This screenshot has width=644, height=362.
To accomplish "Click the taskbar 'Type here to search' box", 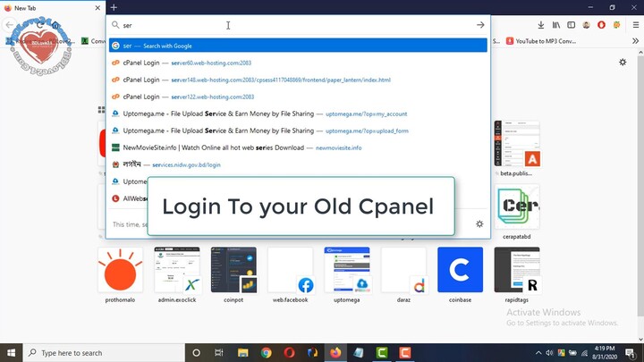I will [104, 352].
